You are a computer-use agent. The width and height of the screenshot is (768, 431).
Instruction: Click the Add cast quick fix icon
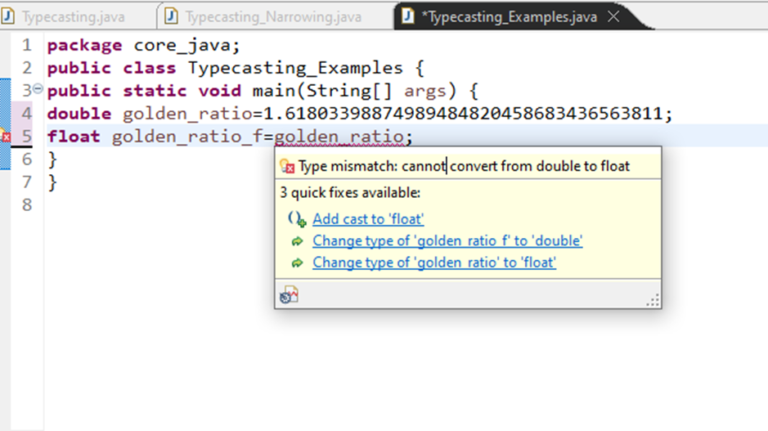297,219
